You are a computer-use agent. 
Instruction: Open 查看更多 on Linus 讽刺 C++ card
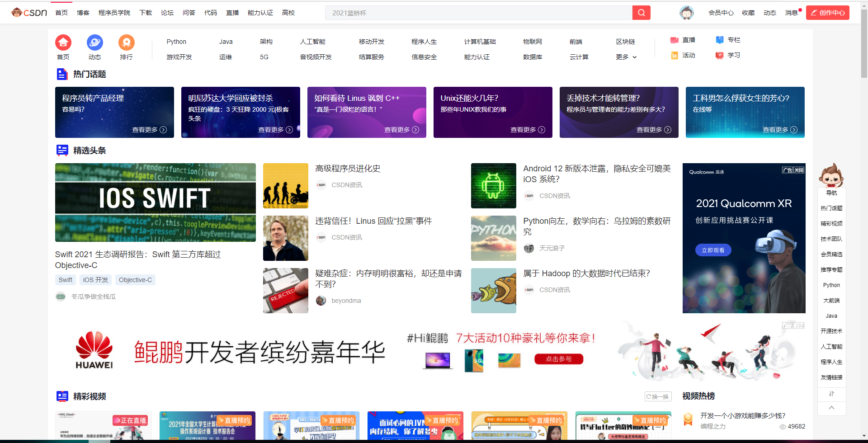click(401, 130)
